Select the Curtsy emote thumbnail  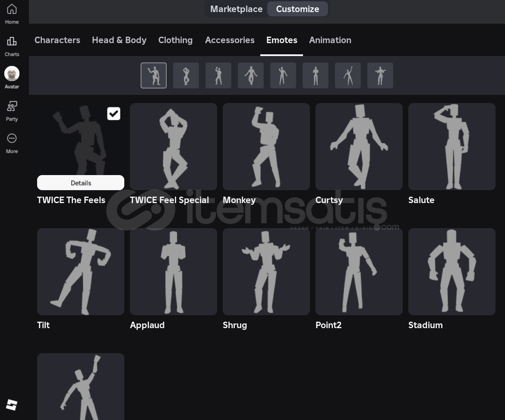tap(359, 147)
